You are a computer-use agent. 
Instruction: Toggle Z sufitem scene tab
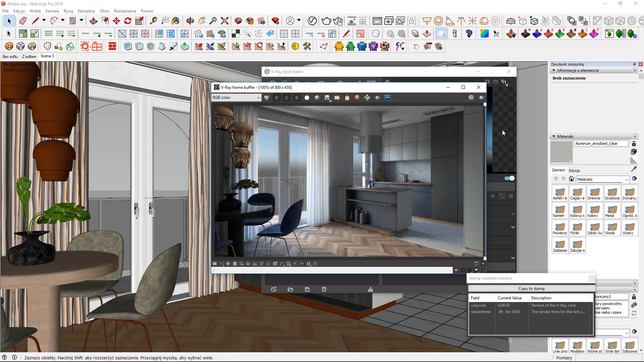29,56
